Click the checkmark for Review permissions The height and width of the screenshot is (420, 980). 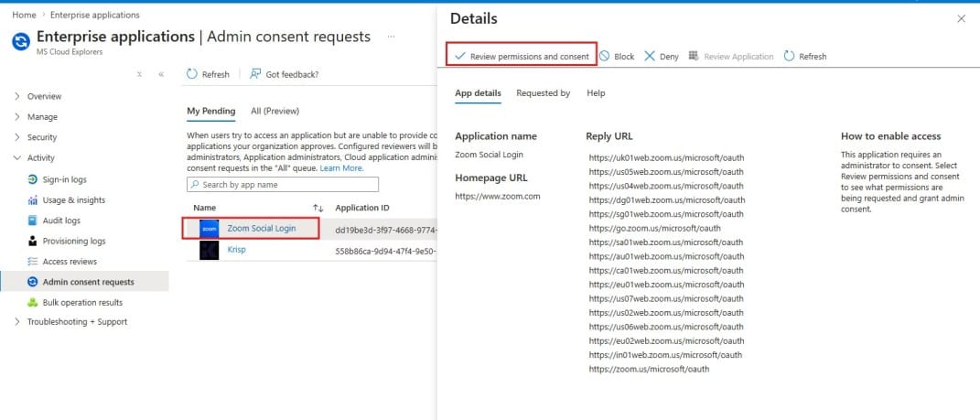(460, 56)
